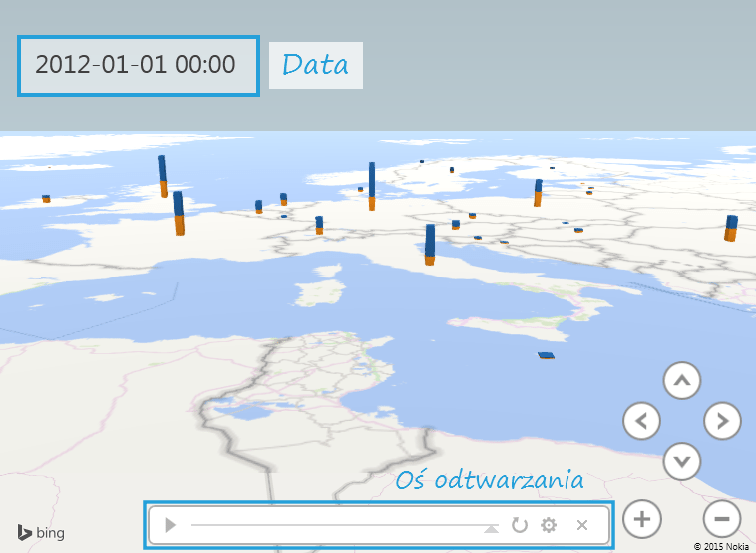Select the 2012-01-01 00:00 date box

click(x=139, y=66)
